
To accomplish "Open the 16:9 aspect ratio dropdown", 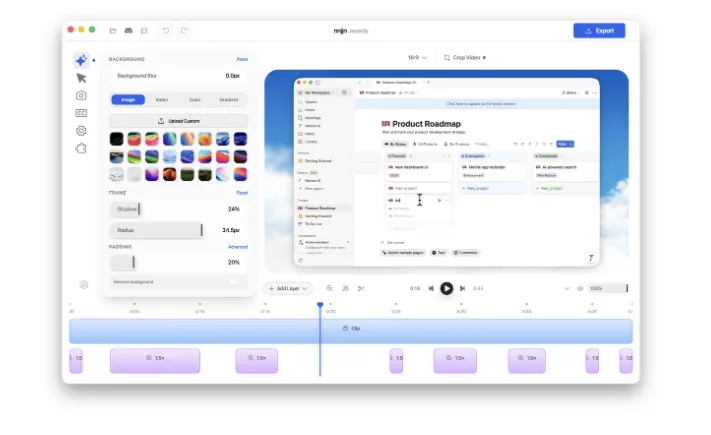I will point(417,58).
